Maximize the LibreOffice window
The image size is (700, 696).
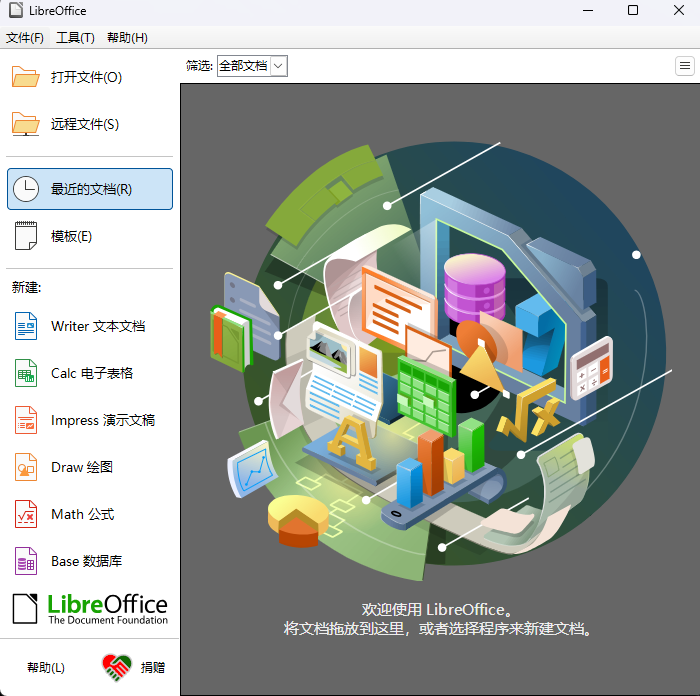[x=633, y=10]
